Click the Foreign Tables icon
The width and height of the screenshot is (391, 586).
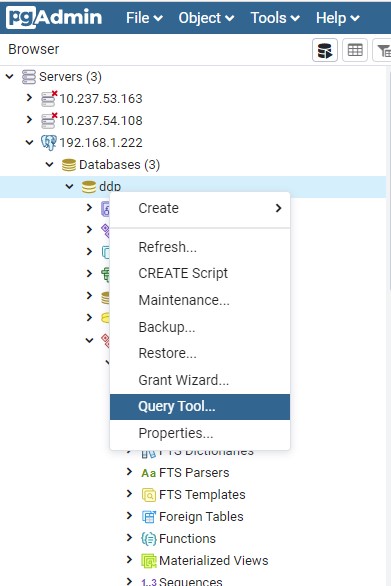click(149, 517)
